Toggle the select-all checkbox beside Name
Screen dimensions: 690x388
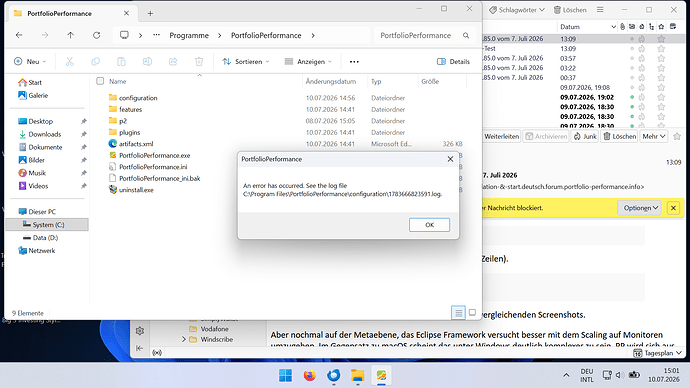[x=100, y=81]
